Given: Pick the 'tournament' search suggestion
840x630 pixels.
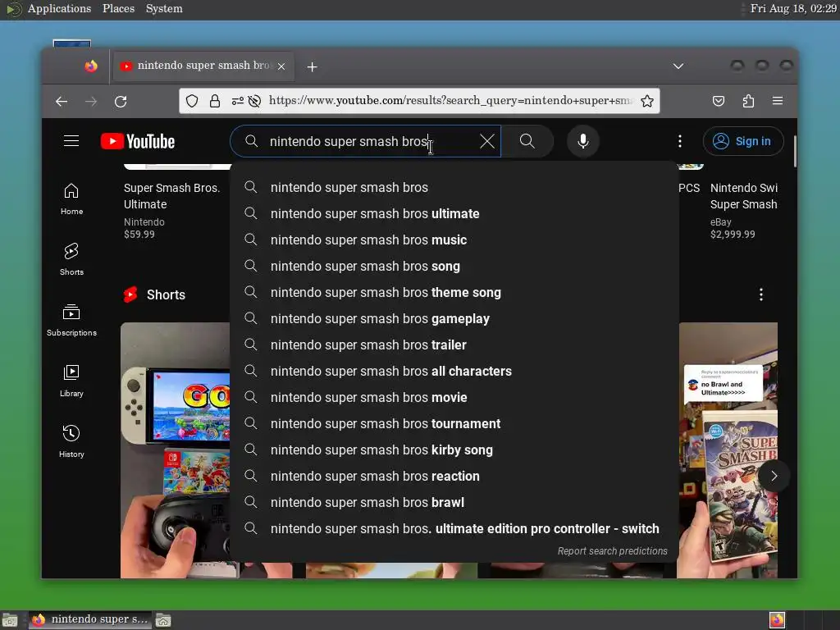Looking at the screenshot, I should (x=454, y=424).
